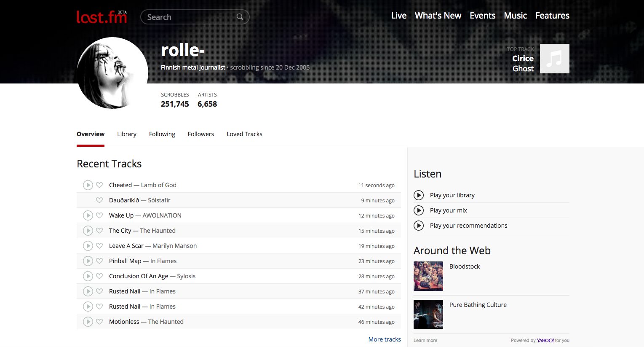Image resolution: width=644 pixels, height=347 pixels.
Task: Switch to the Following tab
Action: click(162, 134)
